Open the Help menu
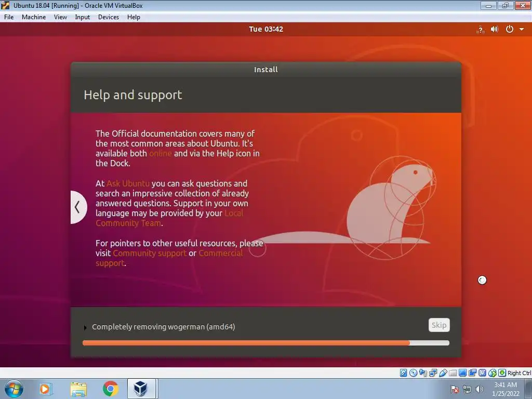The image size is (532, 399). [134, 17]
